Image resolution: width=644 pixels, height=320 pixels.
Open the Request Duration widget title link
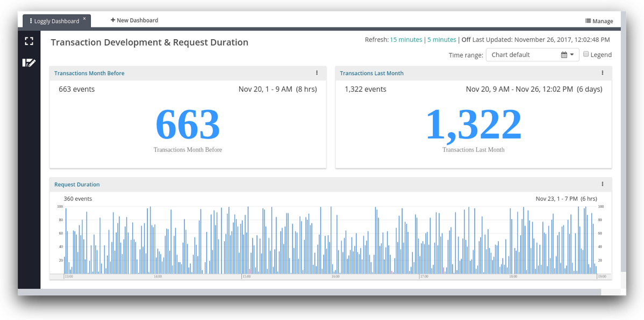click(x=77, y=184)
